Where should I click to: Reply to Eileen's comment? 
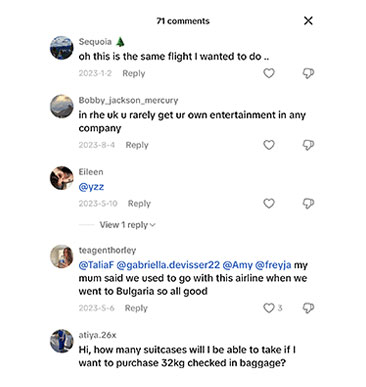pos(139,204)
